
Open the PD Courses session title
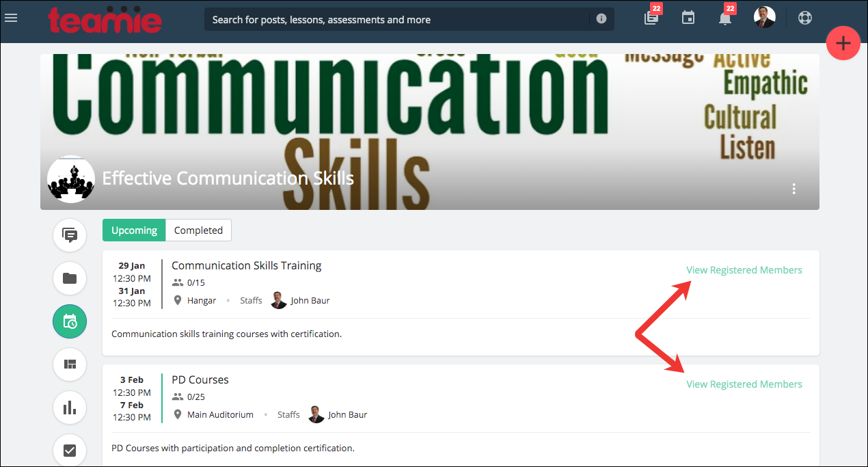200,379
